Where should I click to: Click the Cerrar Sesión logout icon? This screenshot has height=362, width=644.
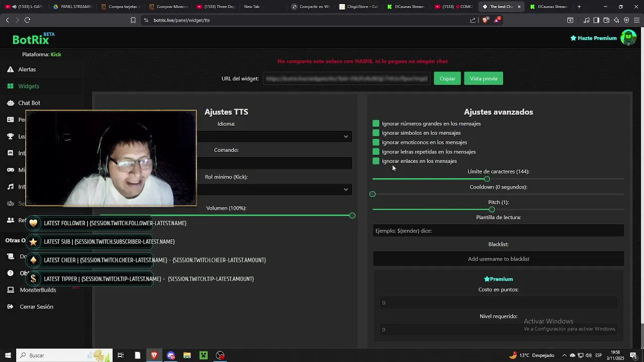[10, 307]
